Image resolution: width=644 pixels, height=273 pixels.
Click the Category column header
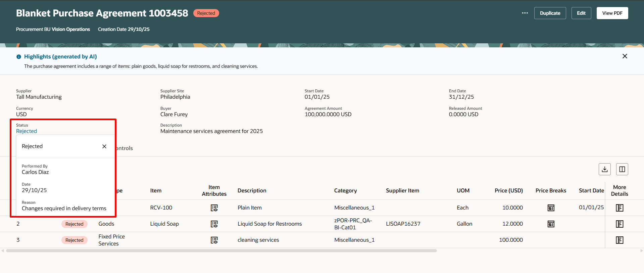(x=345, y=190)
